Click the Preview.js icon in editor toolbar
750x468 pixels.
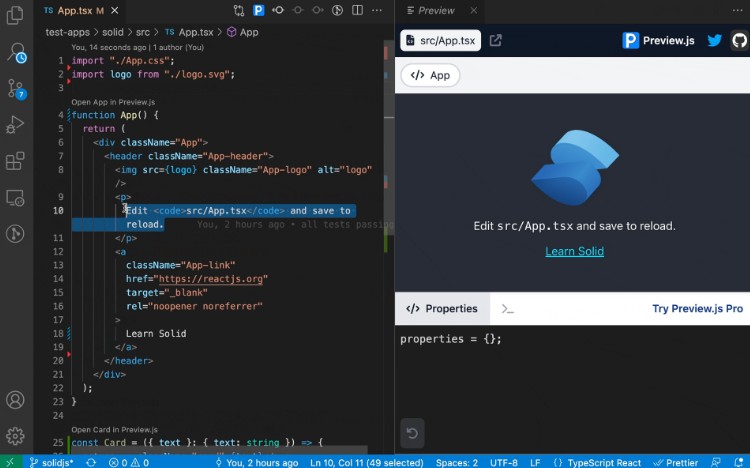(x=259, y=11)
